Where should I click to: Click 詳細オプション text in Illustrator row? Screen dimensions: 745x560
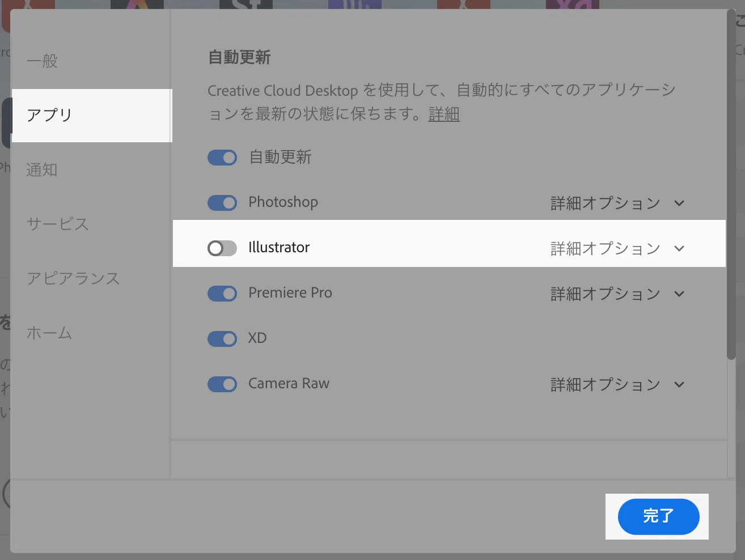[606, 248]
